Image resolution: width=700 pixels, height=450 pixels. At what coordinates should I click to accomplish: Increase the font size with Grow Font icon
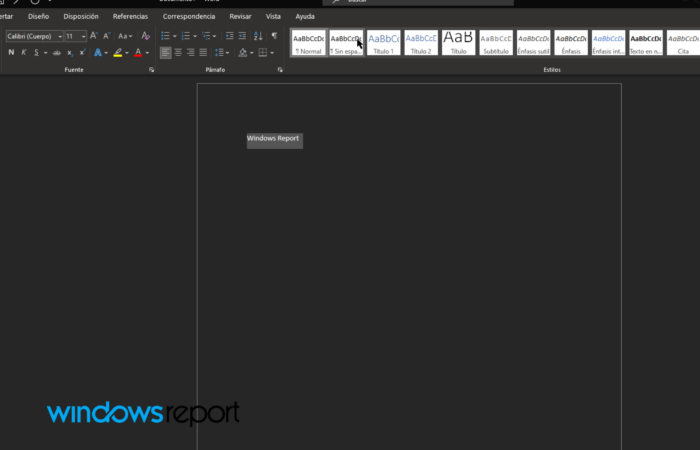[94, 36]
